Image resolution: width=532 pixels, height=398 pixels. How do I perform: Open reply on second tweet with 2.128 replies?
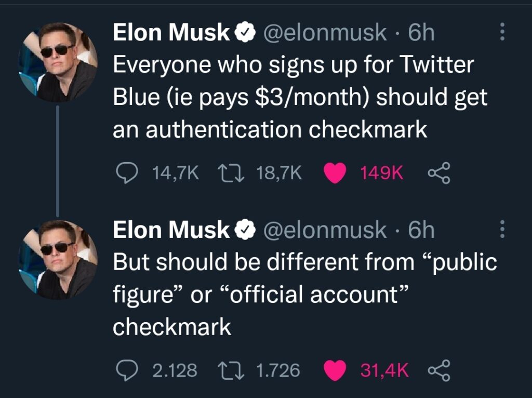point(127,370)
